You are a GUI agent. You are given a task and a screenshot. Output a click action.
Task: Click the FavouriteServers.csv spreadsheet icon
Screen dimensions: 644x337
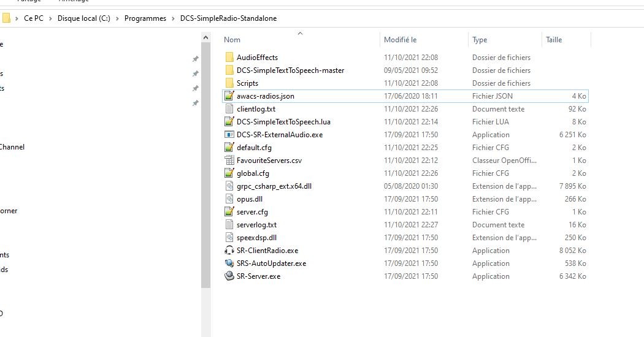(x=229, y=161)
